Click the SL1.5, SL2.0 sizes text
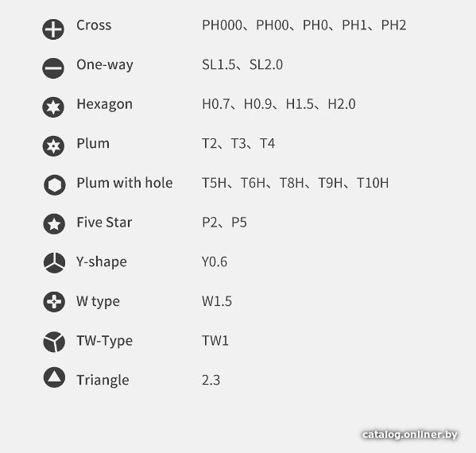The image size is (476, 453). point(242,64)
